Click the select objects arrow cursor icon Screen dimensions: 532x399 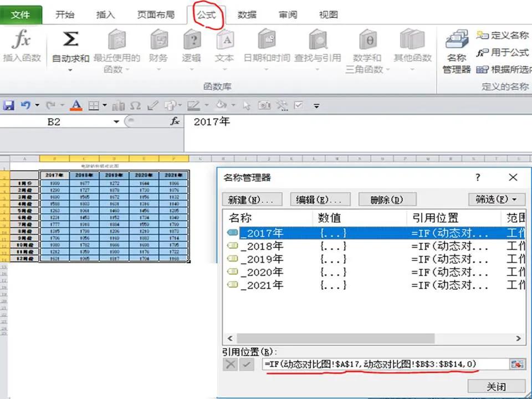point(247,106)
